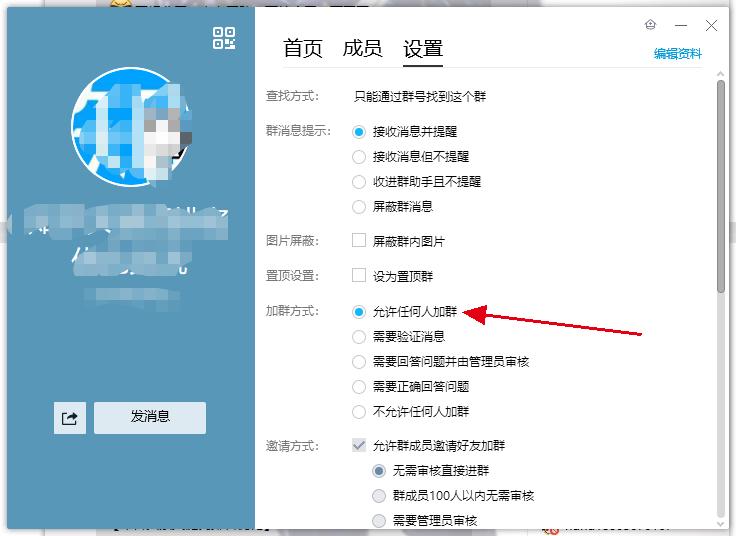Close the group settings window

[x=711, y=25]
